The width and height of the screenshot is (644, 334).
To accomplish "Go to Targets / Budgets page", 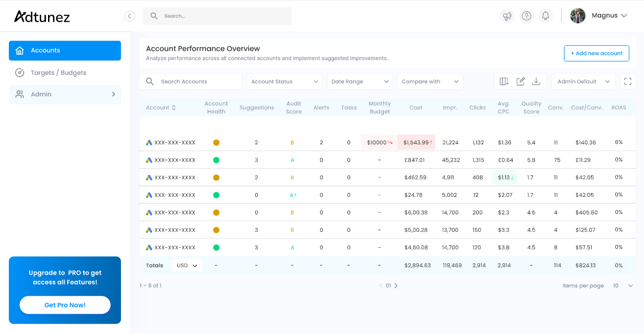I will point(59,73).
